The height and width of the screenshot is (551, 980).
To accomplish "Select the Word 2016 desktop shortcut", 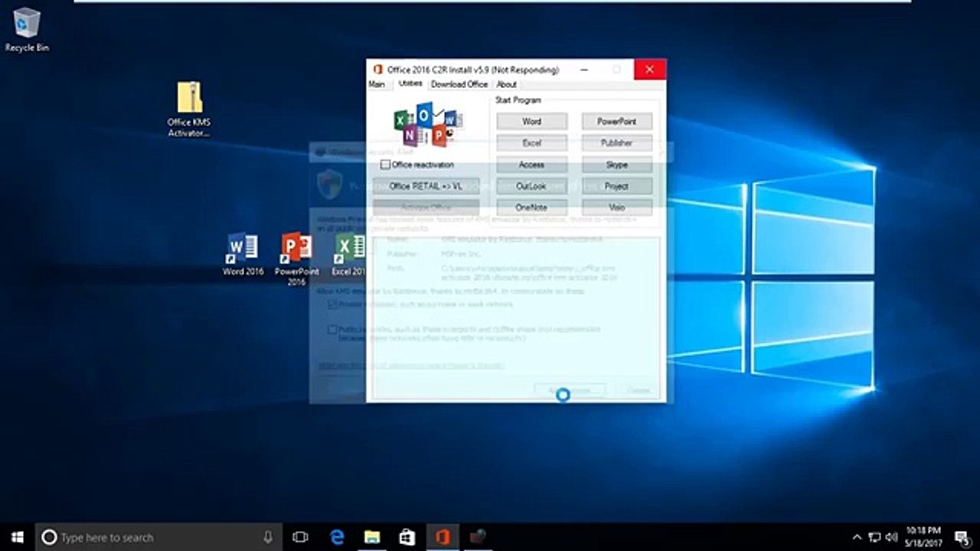I will pyautogui.click(x=243, y=254).
